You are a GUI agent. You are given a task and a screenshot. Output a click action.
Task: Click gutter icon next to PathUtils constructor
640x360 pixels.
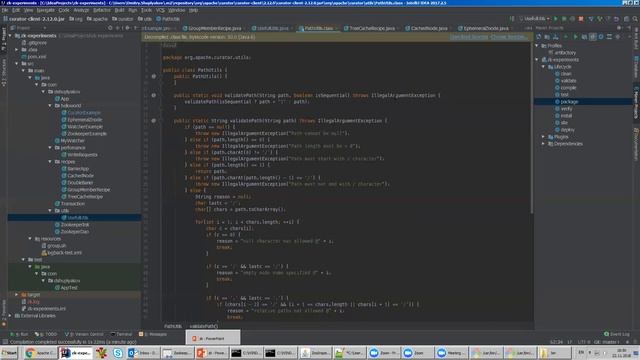153,76
